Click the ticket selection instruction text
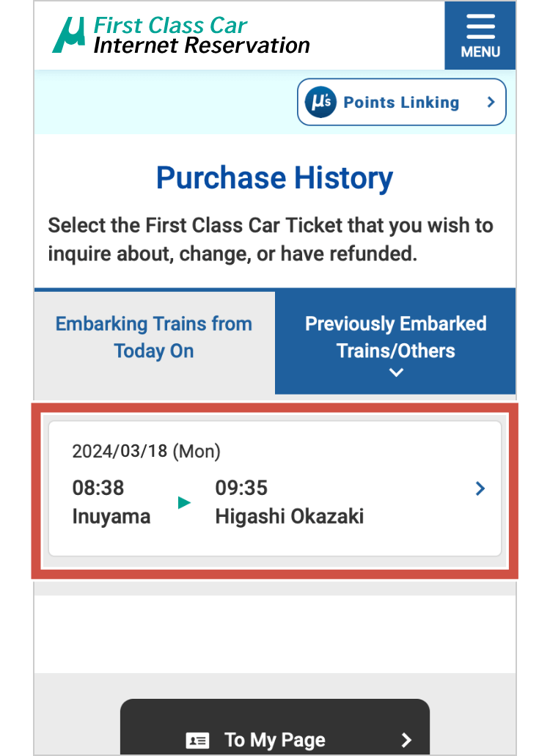The width and height of the screenshot is (550, 756). coord(271,240)
